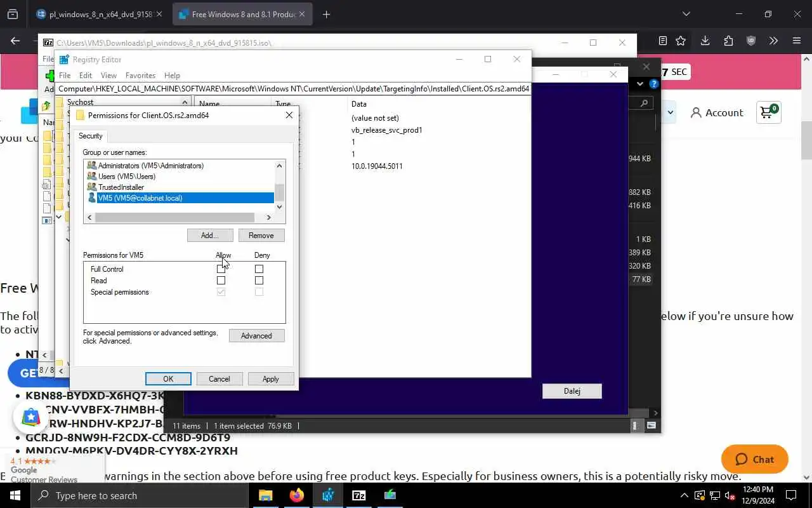This screenshot has height=508, width=812.
Task: Click vb_release_svc_prod1 data value
Action: 387,130
